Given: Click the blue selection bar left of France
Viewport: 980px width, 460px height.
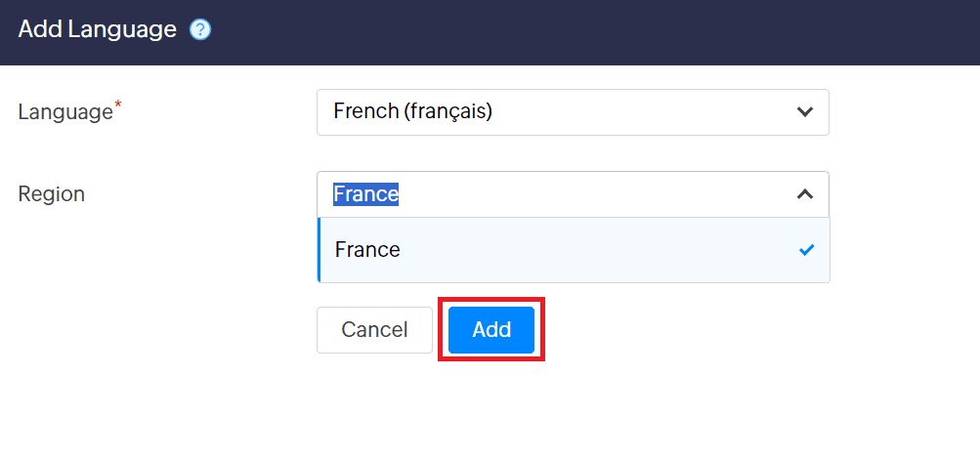Looking at the screenshot, I should 320,250.
